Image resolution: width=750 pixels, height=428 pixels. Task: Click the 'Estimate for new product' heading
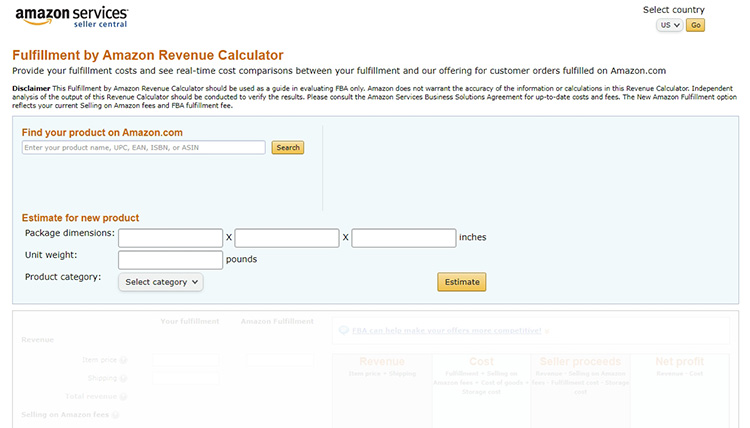[x=80, y=218]
